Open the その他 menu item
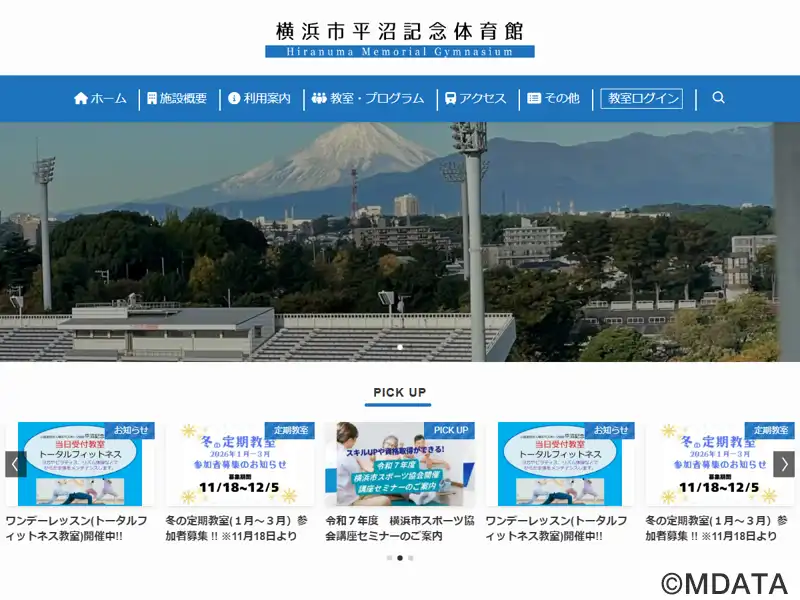The width and height of the screenshot is (800, 600). pyautogui.click(x=554, y=98)
